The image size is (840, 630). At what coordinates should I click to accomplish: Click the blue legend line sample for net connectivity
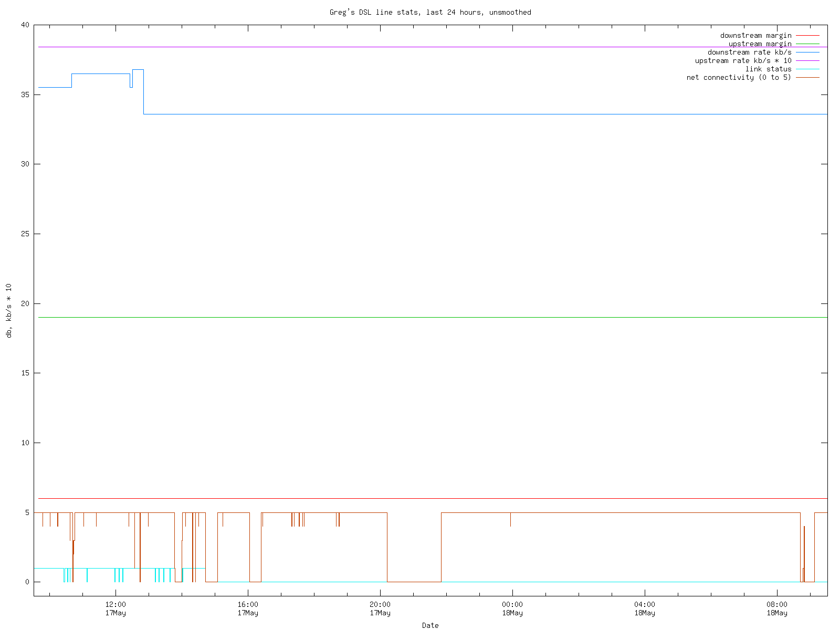[807, 78]
